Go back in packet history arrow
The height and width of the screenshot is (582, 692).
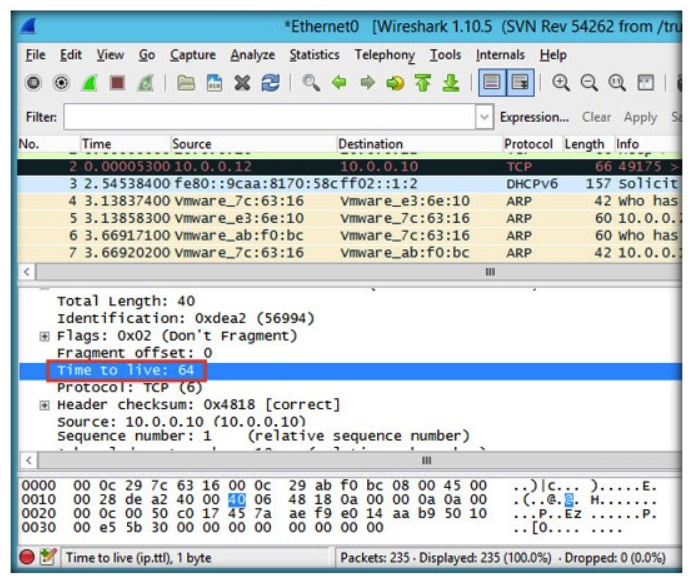click(x=339, y=83)
